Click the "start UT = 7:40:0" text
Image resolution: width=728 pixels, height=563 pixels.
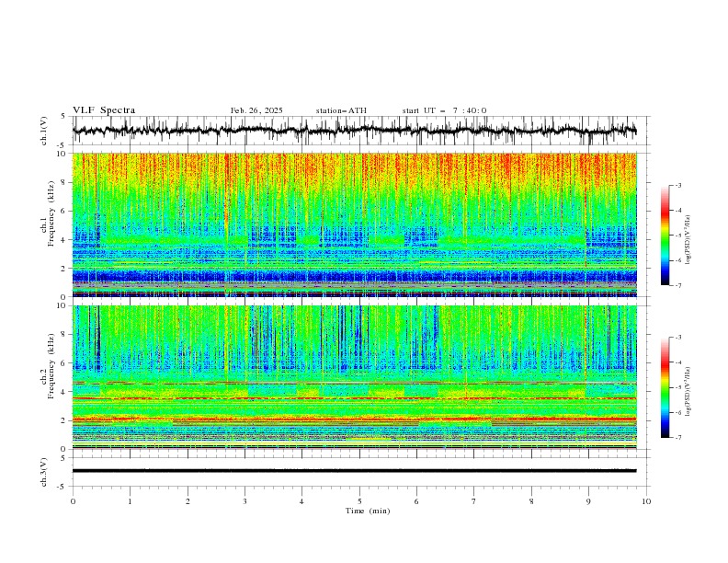click(444, 110)
